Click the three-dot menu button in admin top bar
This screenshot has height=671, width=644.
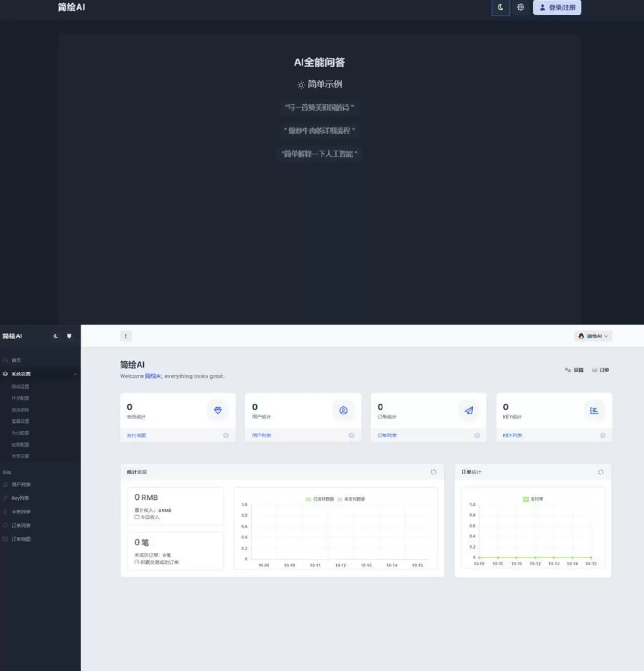(x=126, y=336)
